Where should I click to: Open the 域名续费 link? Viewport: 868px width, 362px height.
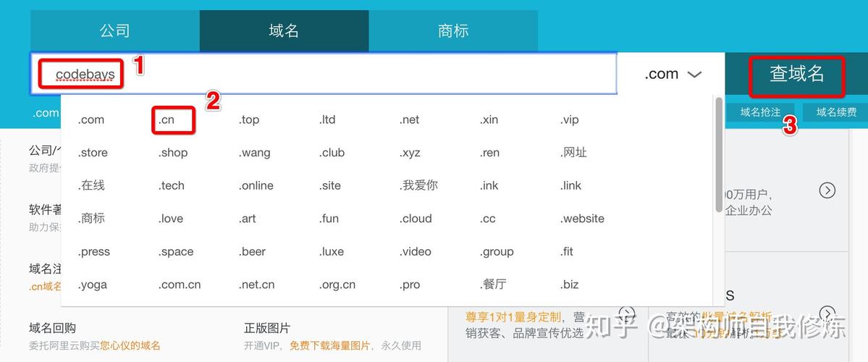836,112
